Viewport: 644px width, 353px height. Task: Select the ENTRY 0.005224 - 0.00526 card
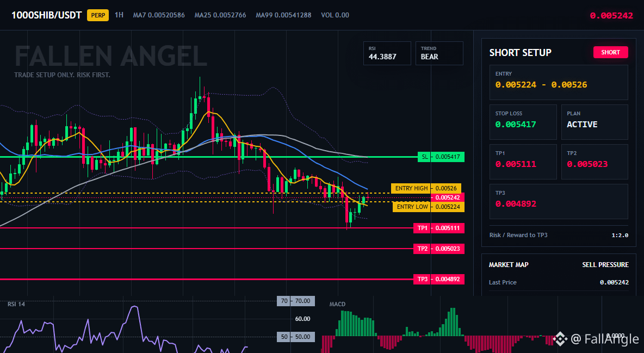coord(559,82)
